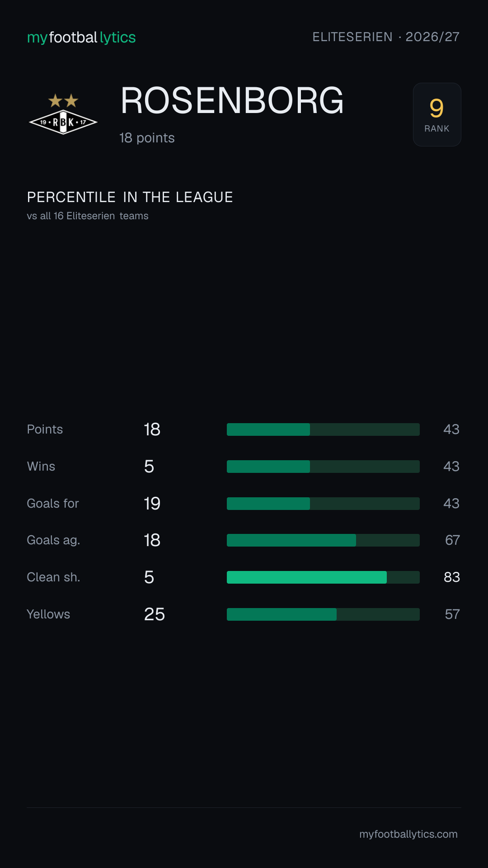This screenshot has width=488, height=868.
Task: Select the ROSENBORG team title
Action: click(232, 101)
